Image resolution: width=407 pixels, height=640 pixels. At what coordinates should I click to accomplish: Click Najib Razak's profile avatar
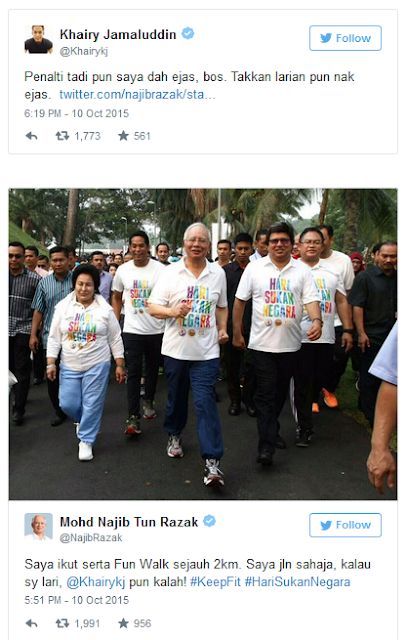(38, 527)
